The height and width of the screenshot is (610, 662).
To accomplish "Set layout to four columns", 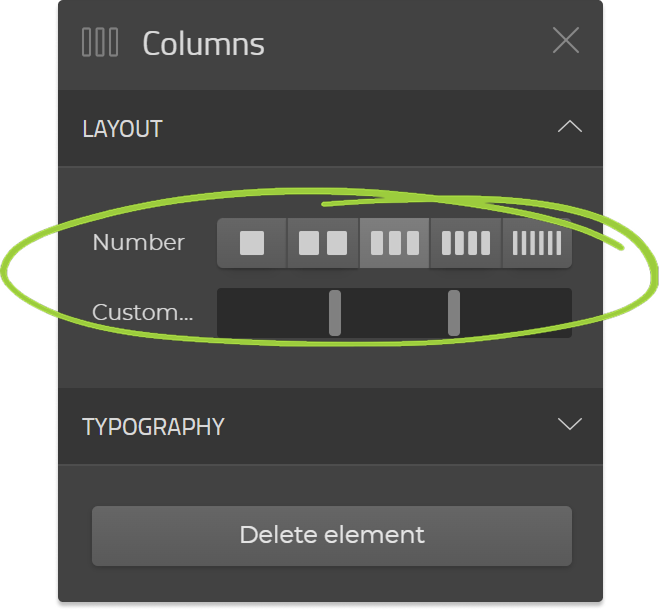I will 466,243.
